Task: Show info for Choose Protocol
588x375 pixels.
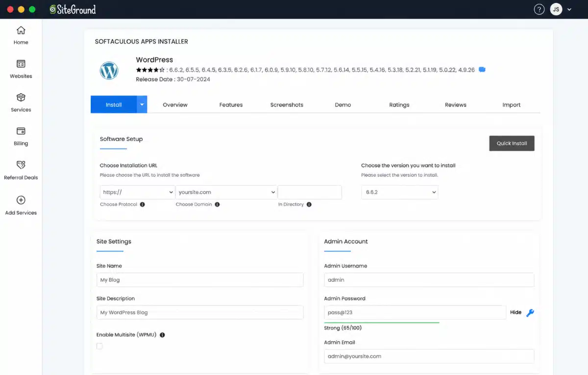Action: click(142, 205)
